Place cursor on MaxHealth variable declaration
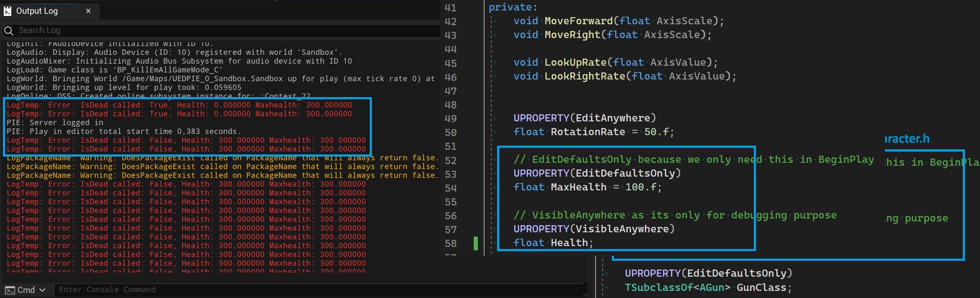 pos(578,187)
